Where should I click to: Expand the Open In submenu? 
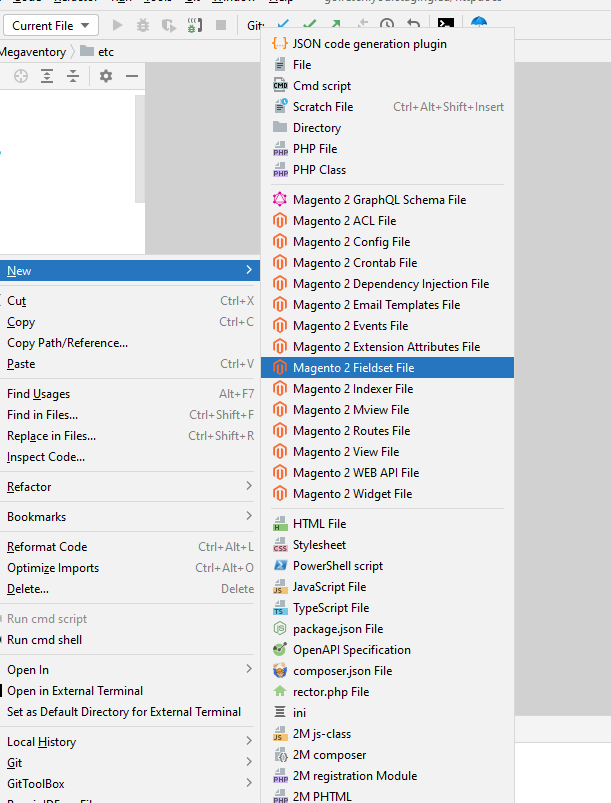click(130, 669)
